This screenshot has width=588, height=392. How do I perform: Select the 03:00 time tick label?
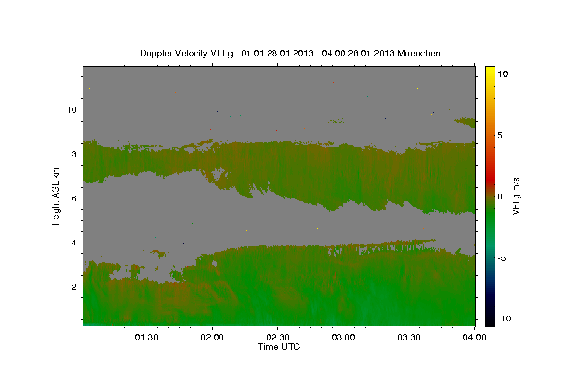click(x=343, y=337)
